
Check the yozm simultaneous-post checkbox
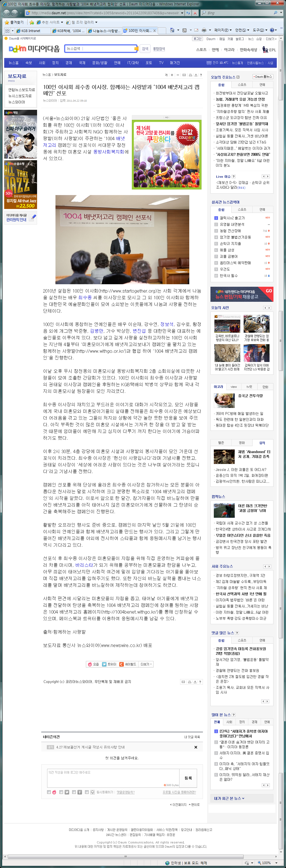point(49,792)
